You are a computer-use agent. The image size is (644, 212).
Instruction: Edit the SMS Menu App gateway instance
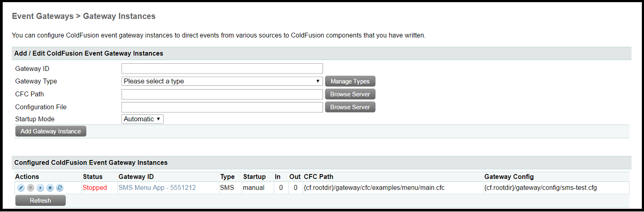coord(21,188)
